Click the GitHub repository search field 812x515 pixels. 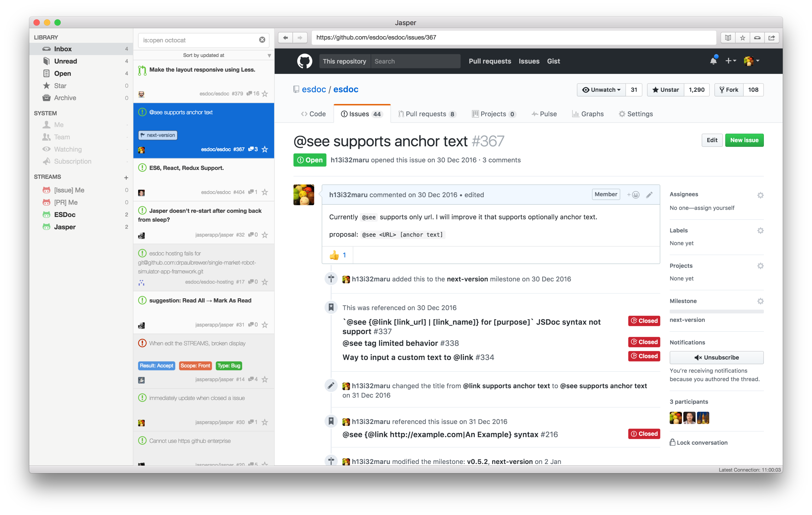click(x=415, y=61)
